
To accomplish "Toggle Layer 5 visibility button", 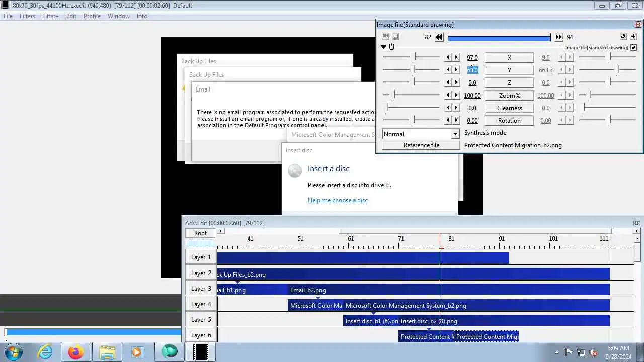I will (x=201, y=320).
